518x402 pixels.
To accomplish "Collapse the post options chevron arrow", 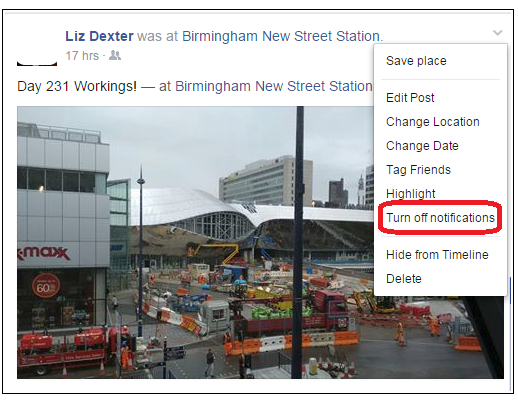I will pyautogui.click(x=497, y=33).
